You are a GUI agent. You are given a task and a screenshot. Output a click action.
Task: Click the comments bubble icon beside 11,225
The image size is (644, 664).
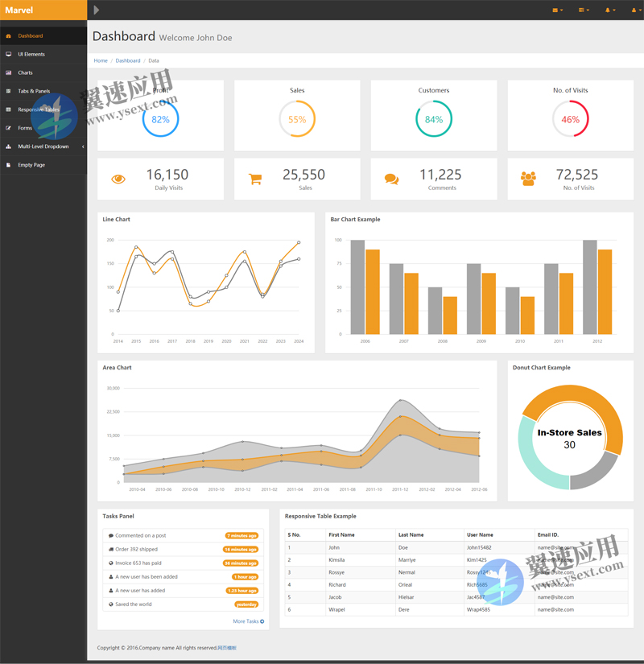point(391,179)
